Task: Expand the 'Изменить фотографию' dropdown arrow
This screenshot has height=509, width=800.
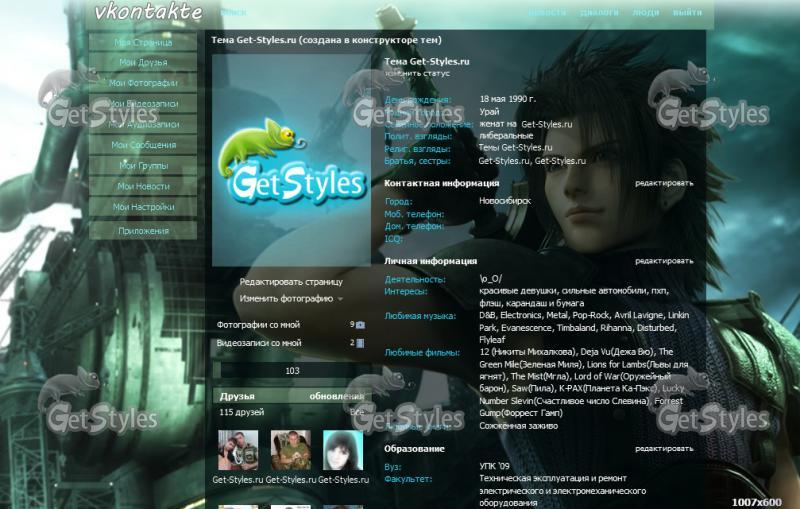Action: tap(340, 299)
